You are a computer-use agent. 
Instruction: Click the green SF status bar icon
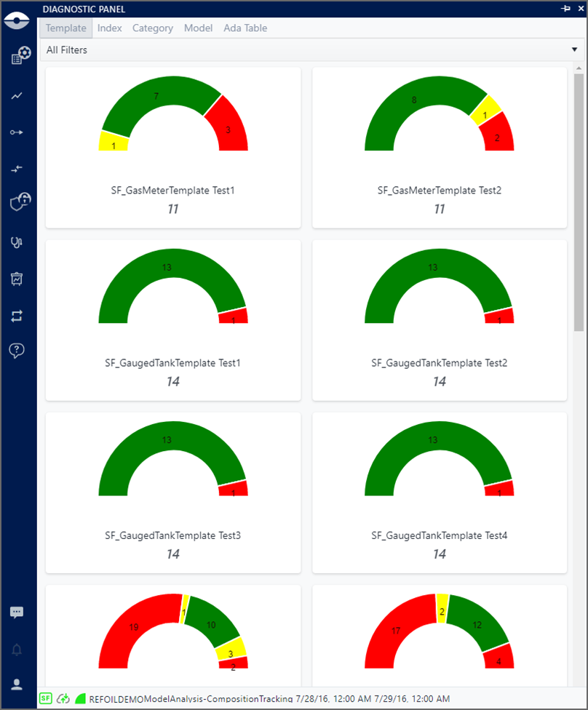(x=46, y=698)
